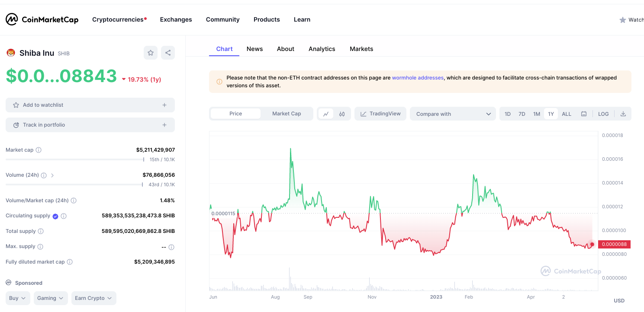Viewport: 644px width, 312px height.
Task: Open the Exchanges menu
Action: [176, 19]
